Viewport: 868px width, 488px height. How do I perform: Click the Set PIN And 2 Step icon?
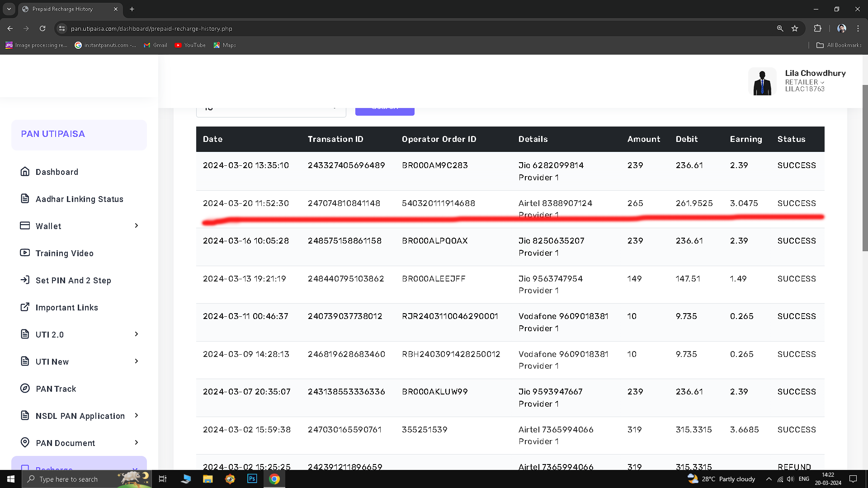click(25, 280)
